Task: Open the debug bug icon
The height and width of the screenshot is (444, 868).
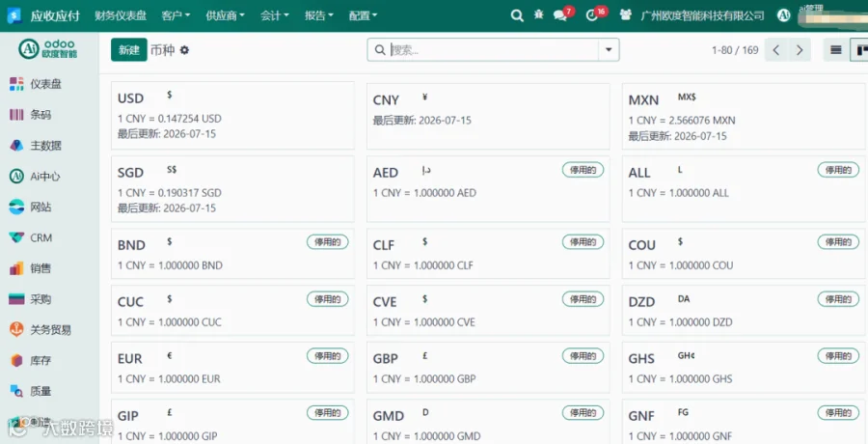Action: pyautogui.click(x=538, y=15)
